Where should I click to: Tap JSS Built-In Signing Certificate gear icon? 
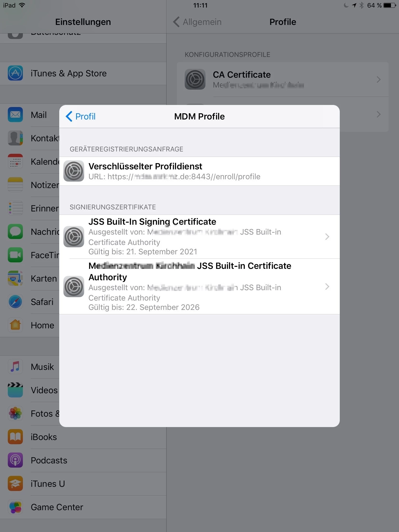click(74, 237)
